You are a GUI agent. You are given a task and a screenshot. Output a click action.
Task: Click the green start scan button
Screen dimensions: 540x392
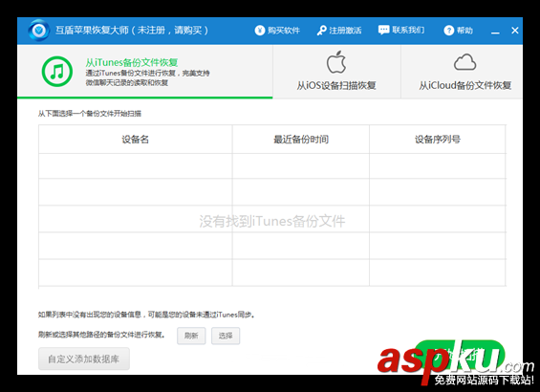[x=460, y=355]
